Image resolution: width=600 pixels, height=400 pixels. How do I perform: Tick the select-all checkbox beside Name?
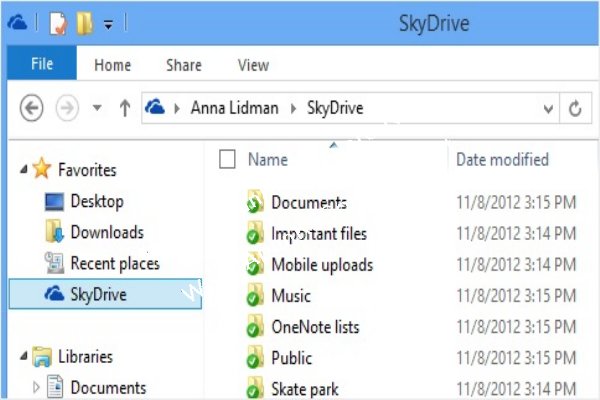(227, 159)
